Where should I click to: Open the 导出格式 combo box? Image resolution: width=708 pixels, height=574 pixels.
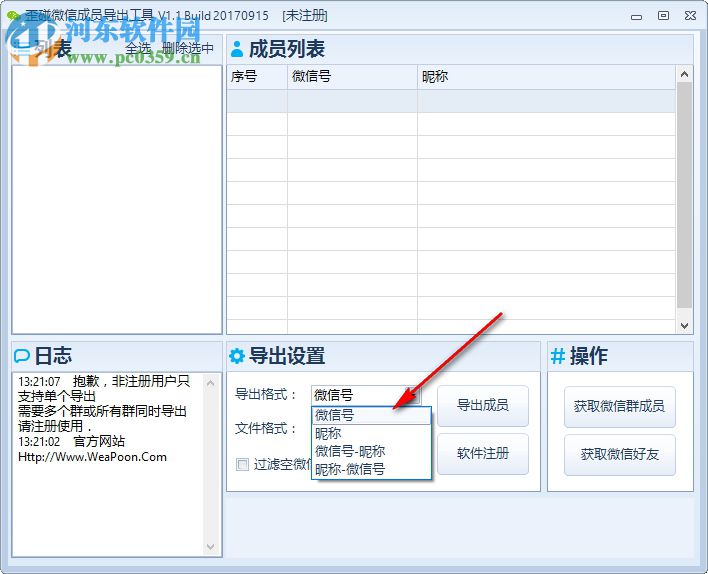366,395
